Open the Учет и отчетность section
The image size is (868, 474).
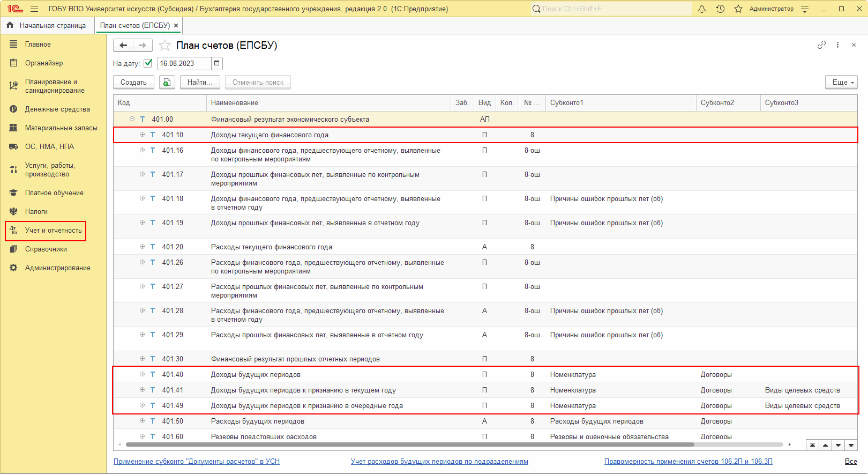coord(53,230)
